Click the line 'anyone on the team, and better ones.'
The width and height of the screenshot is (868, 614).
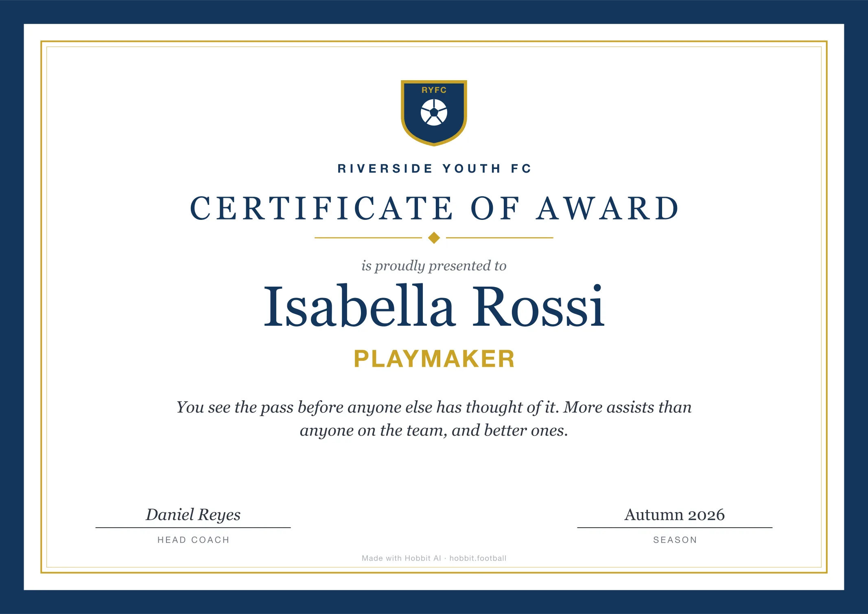click(x=434, y=431)
